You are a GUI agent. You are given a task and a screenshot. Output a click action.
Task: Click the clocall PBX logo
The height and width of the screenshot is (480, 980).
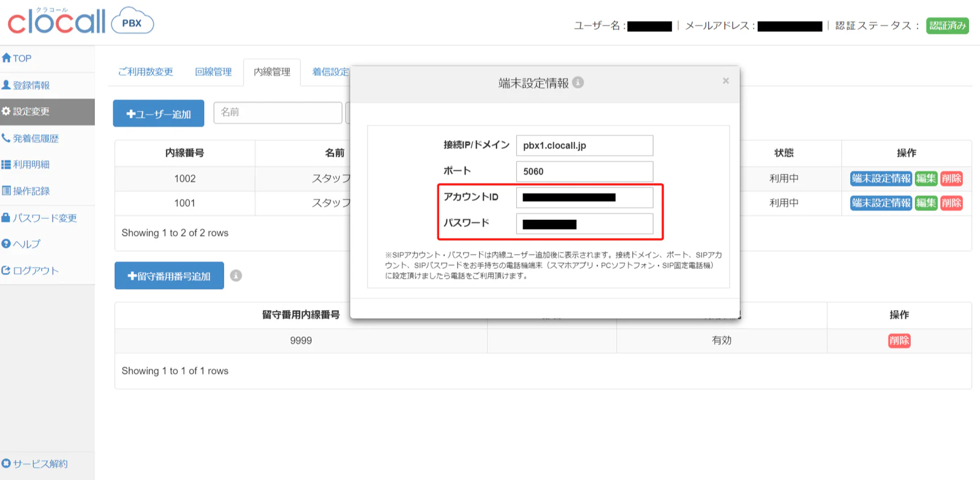80,21
